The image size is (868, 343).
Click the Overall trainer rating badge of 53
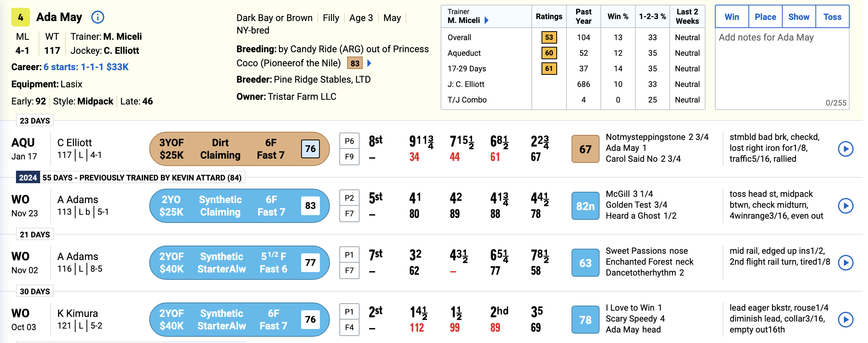[x=549, y=37]
